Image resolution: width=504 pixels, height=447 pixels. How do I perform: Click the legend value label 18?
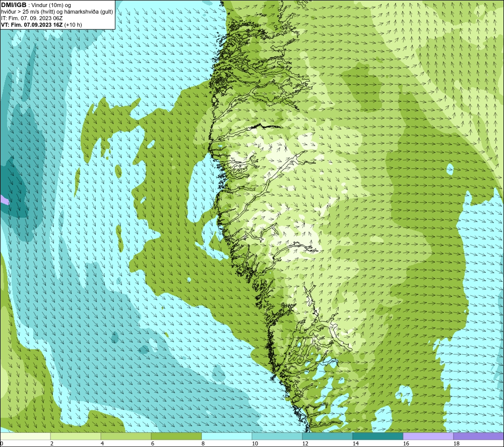click(456, 444)
